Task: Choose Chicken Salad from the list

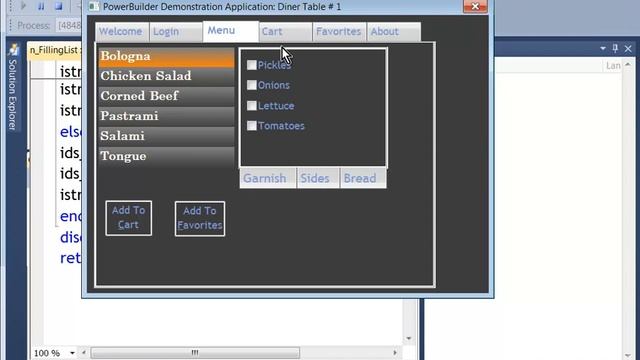Action: pos(166,76)
